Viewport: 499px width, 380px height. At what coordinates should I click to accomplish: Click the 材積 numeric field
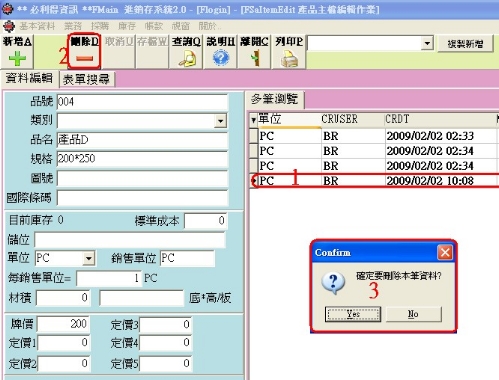coord(63,298)
